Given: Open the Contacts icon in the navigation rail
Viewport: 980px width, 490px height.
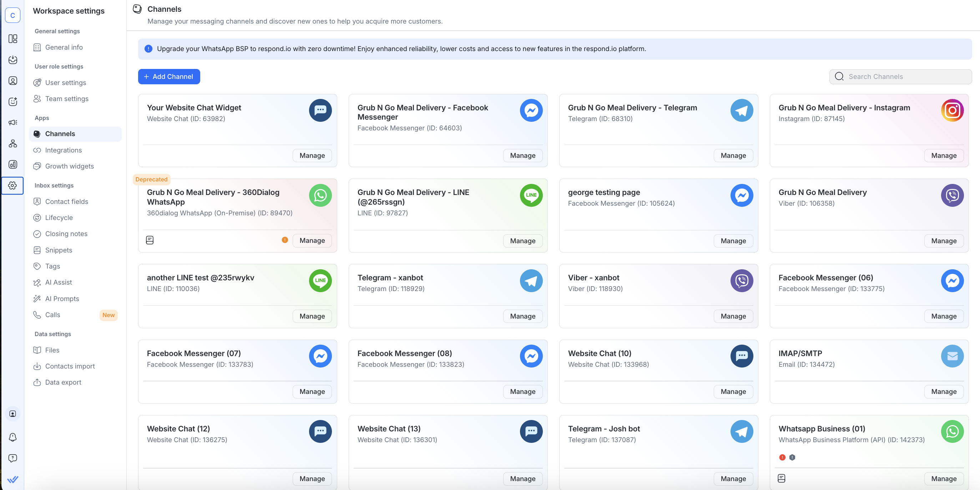Looking at the screenshot, I should tap(12, 81).
